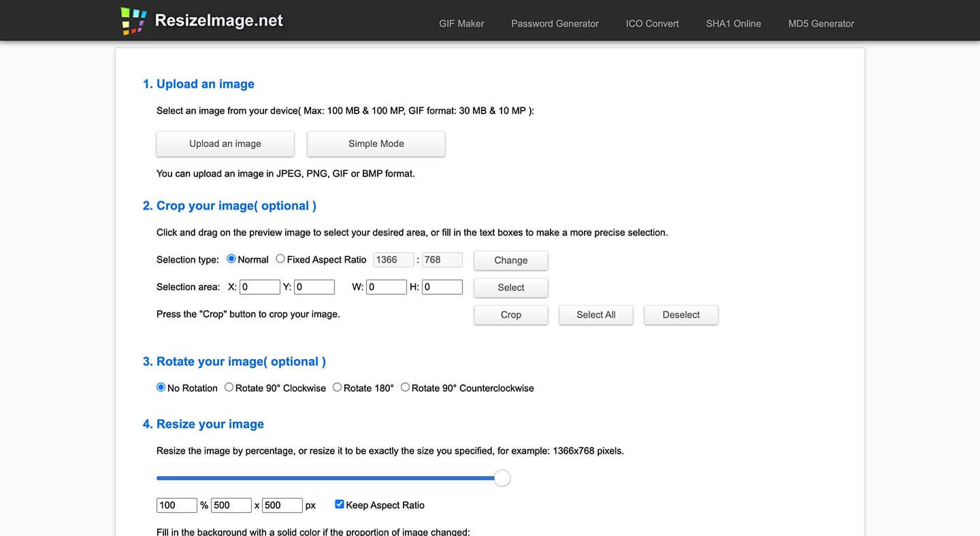Click the aspect ratio height field 768
Viewport: 980px width, 536px height.
click(x=442, y=259)
